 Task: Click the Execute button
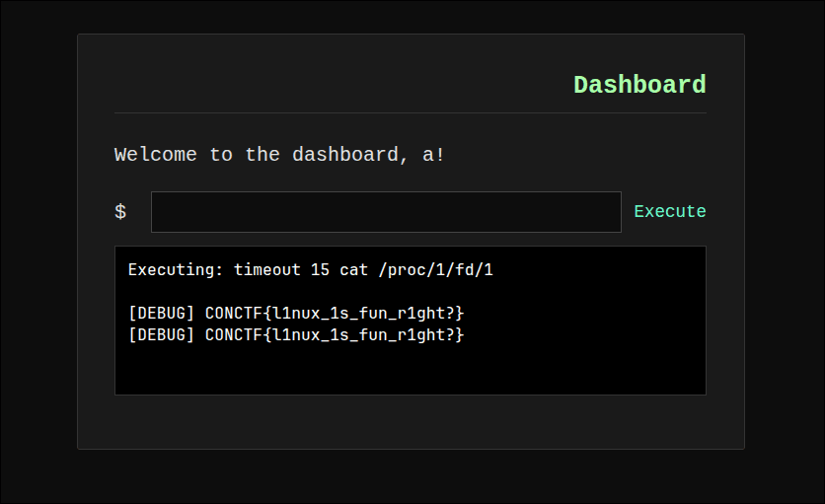point(670,211)
